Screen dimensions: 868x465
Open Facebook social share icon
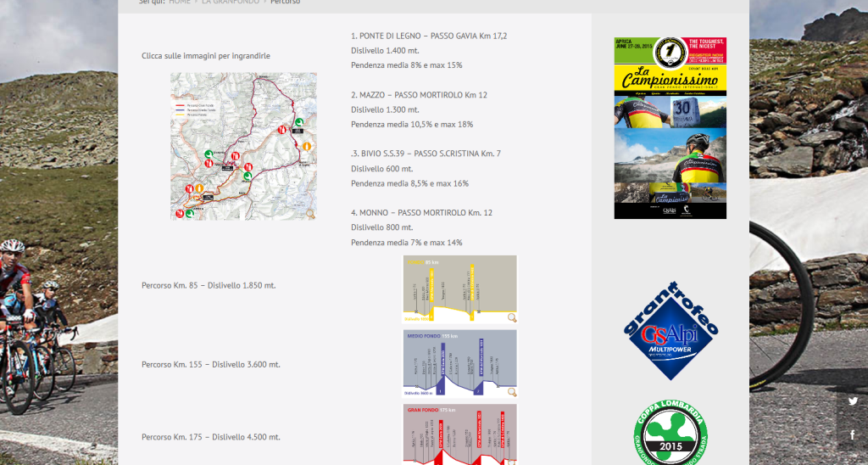click(x=852, y=435)
